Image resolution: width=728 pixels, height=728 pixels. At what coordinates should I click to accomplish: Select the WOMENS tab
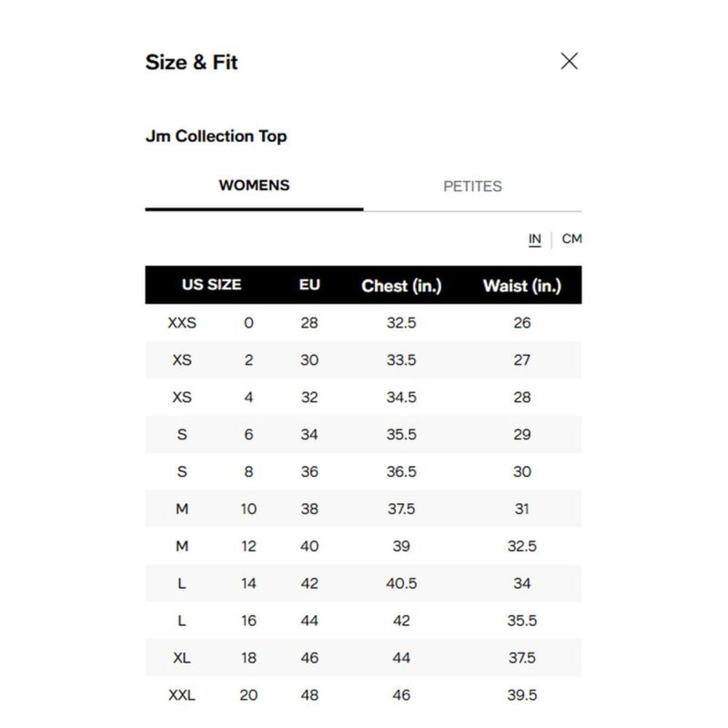(x=254, y=185)
